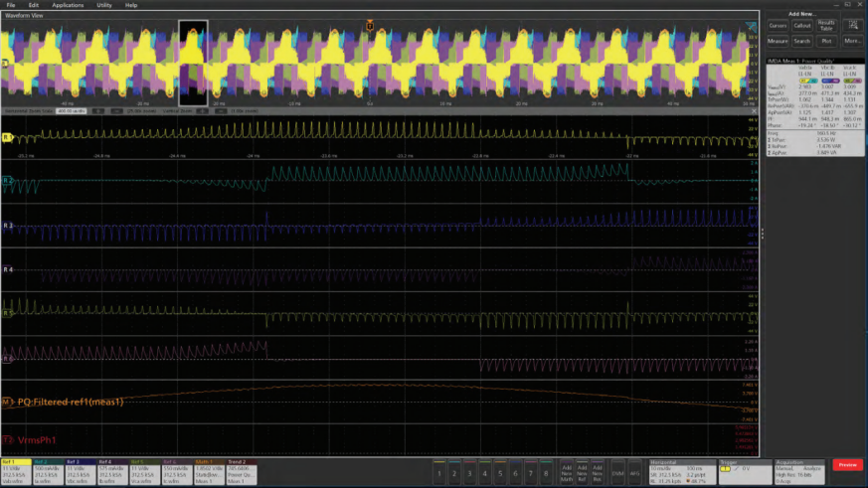Open the Ref 1 badge

click(16, 470)
